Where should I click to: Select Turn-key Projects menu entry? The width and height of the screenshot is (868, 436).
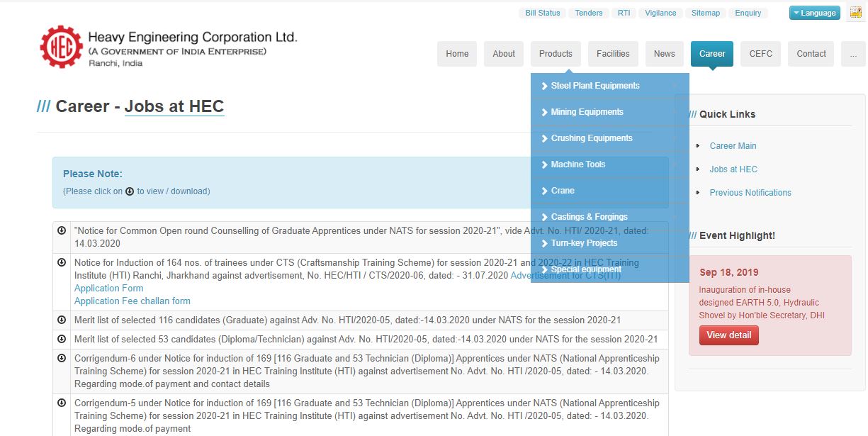click(x=610, y=243)
